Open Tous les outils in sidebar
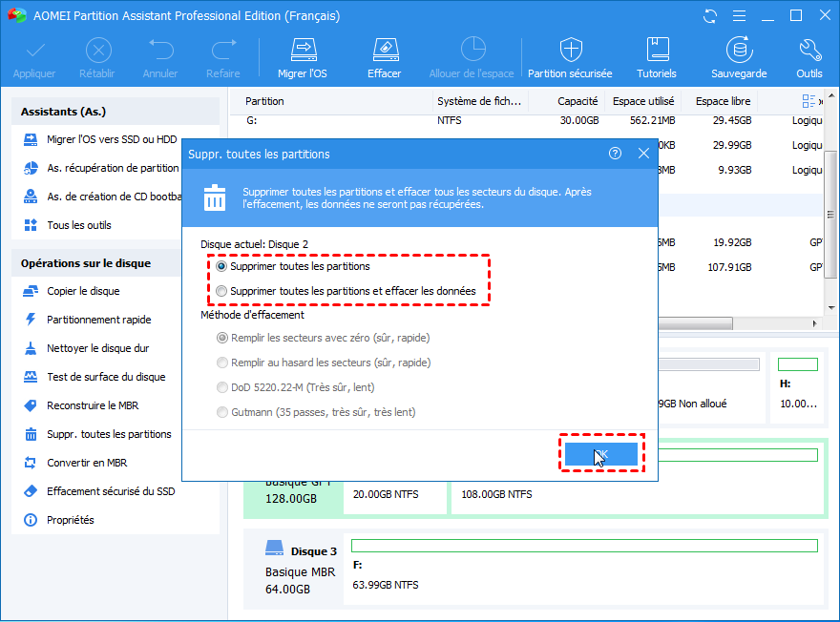 (68, 225)
